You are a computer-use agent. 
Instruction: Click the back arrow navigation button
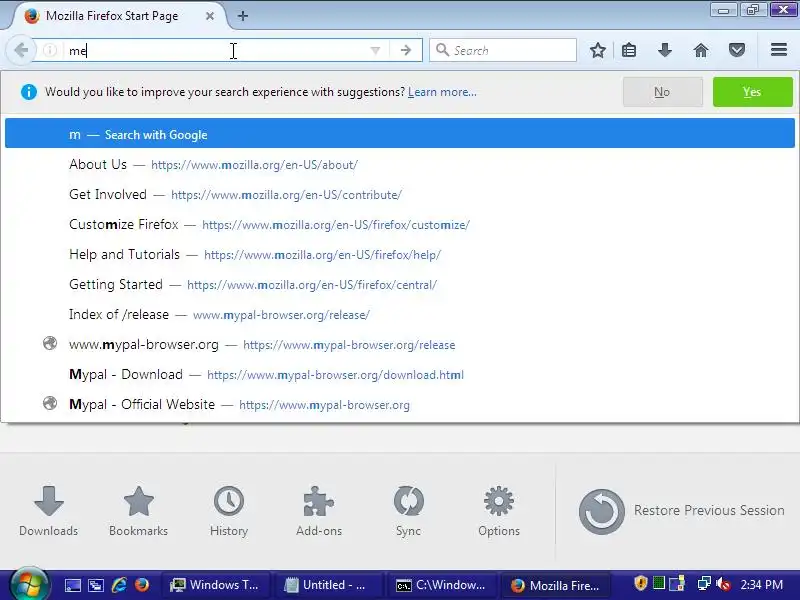click(21, 50)
